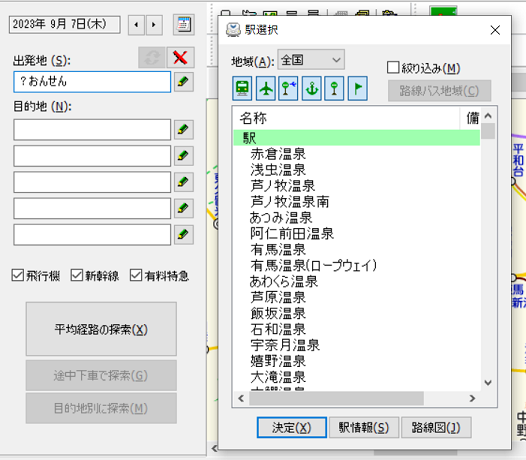Open the calendar date picker icon
Screen dimensions: 526x460
(184, 24)
